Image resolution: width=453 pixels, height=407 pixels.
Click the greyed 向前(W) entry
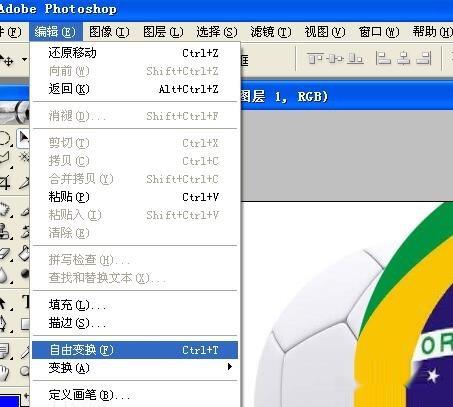135,71
